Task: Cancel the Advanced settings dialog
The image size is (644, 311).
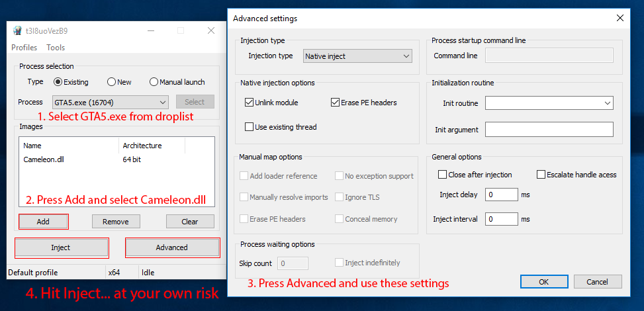Action: (x=598, y=282)
